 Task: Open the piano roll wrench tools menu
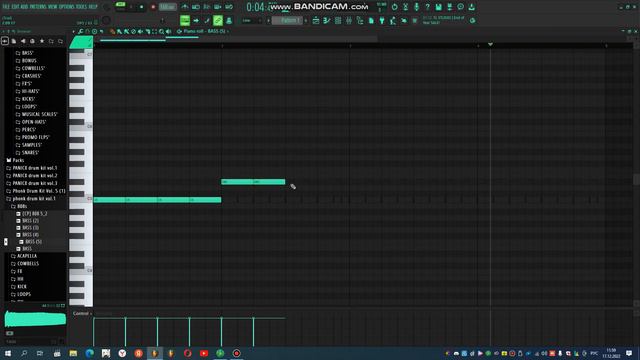(80, 31)
